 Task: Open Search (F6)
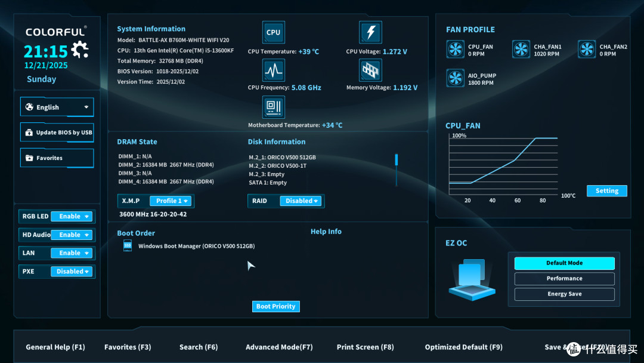[x=199, y=347]
